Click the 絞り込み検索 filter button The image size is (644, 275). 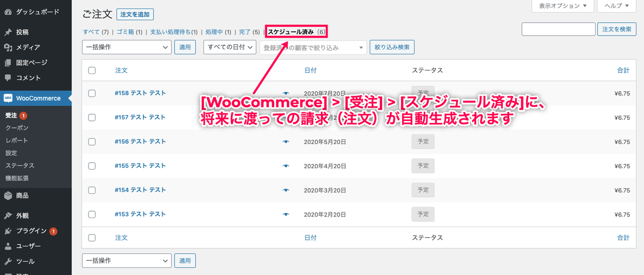tap(392, 48)
